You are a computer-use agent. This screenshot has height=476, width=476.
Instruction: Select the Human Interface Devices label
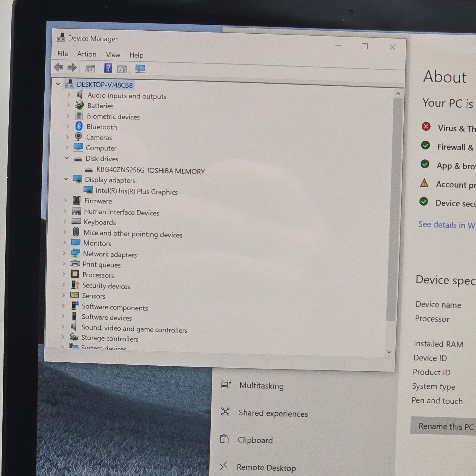coord(121,212)
